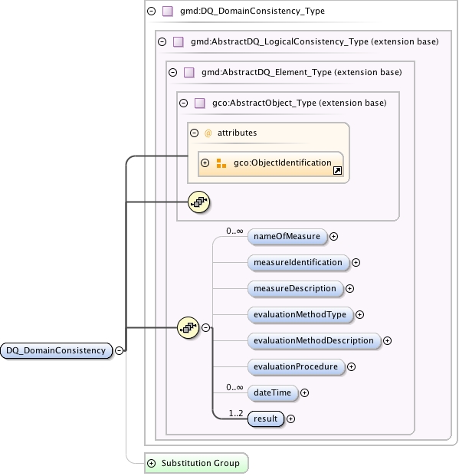Click the type icon of gmd:AbstractDQ_LogicalConsistency_Type

(179, 41)
